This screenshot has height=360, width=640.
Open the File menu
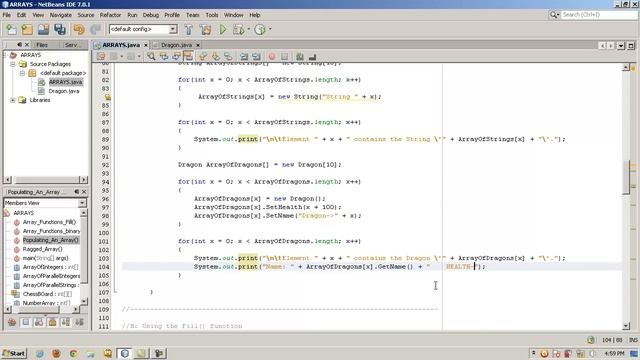tap(7, 15)
